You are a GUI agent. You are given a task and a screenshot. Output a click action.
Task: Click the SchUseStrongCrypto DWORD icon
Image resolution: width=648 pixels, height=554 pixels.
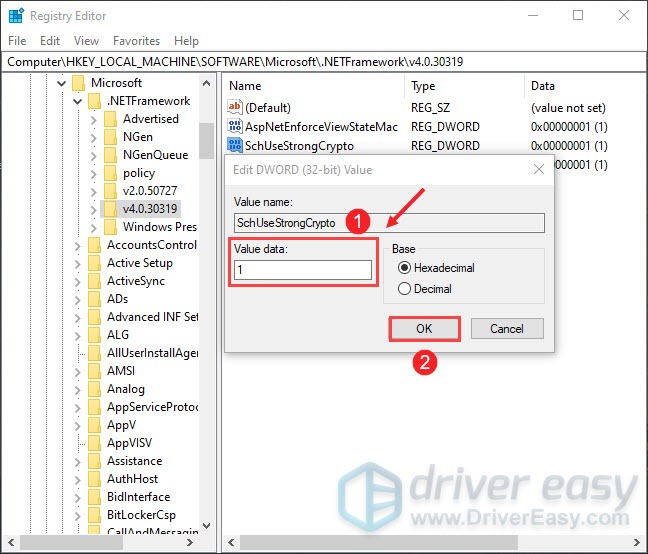[235, 145]
